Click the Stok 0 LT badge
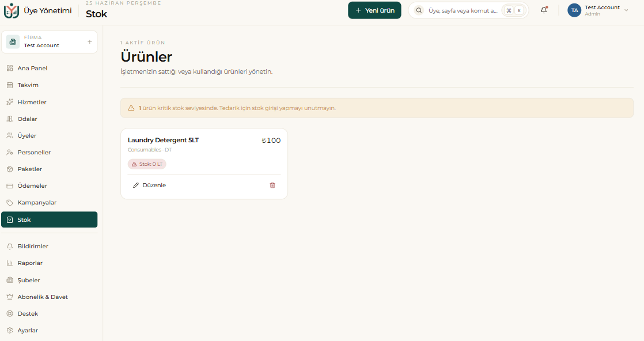This screenshot has width=644, height=341. [x=147, y=164]
